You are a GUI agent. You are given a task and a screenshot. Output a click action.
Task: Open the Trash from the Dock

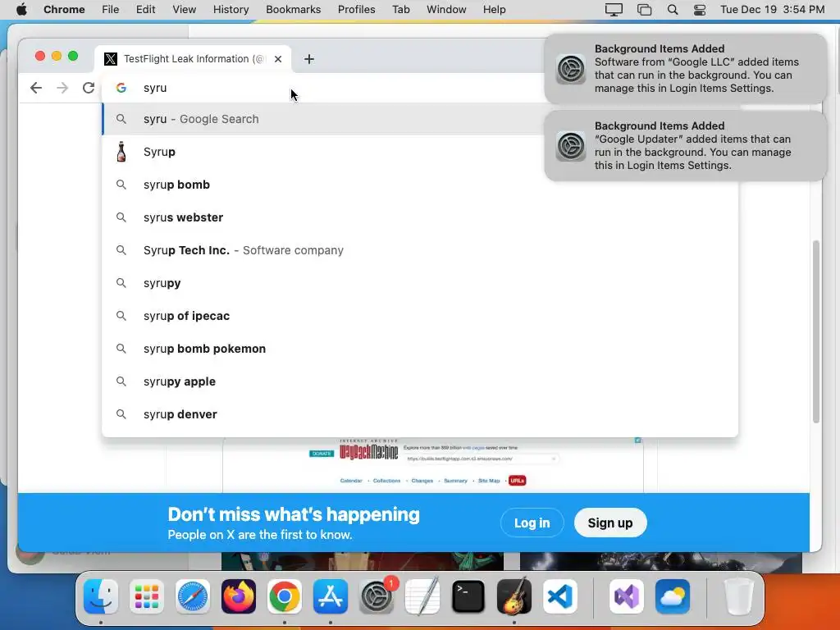(x=739, y=596)
